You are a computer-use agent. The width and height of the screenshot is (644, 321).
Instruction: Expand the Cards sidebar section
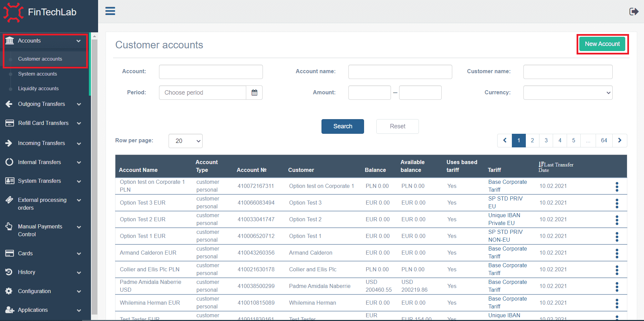point(44,254)
